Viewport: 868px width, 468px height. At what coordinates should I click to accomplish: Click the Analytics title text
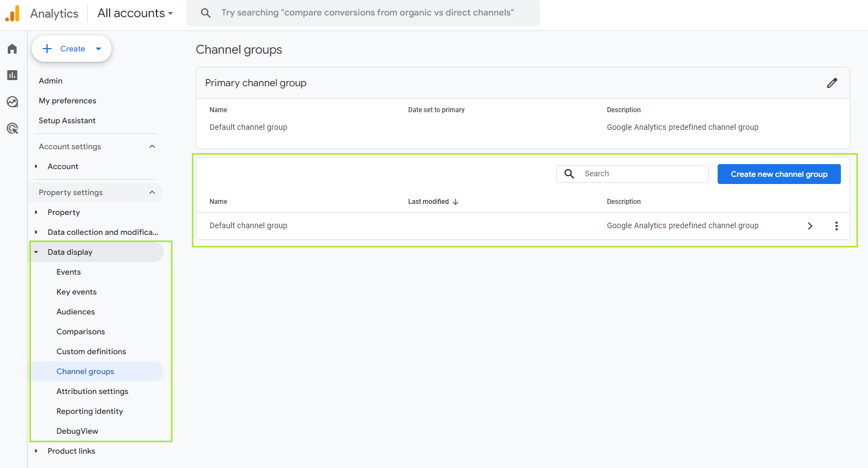coord(54,13)
